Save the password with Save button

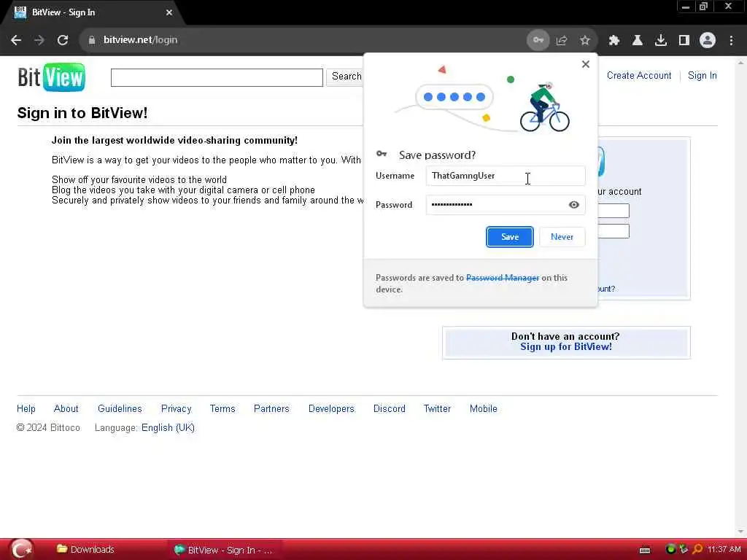tap(510, 237)
